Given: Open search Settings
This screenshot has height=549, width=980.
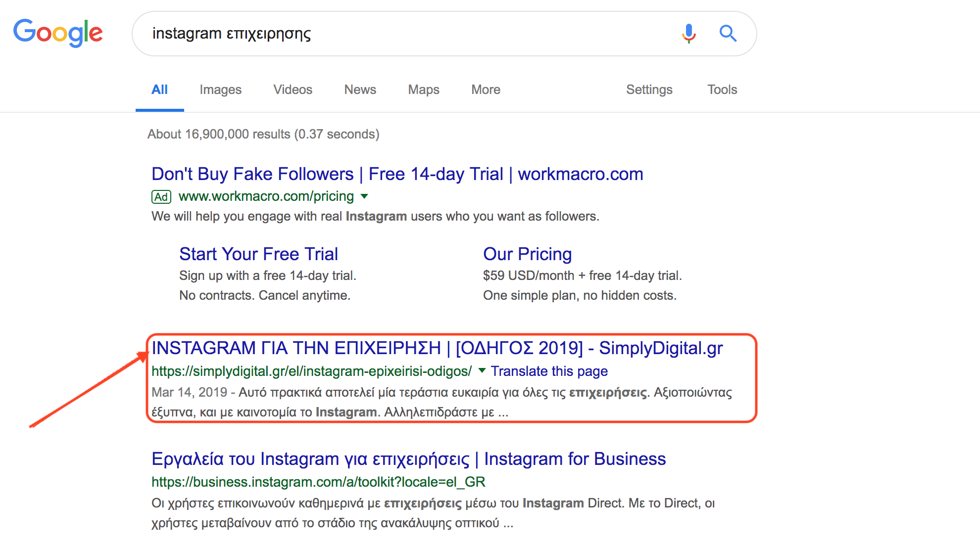Looking at the screenshot, I should tap(649, 90).
